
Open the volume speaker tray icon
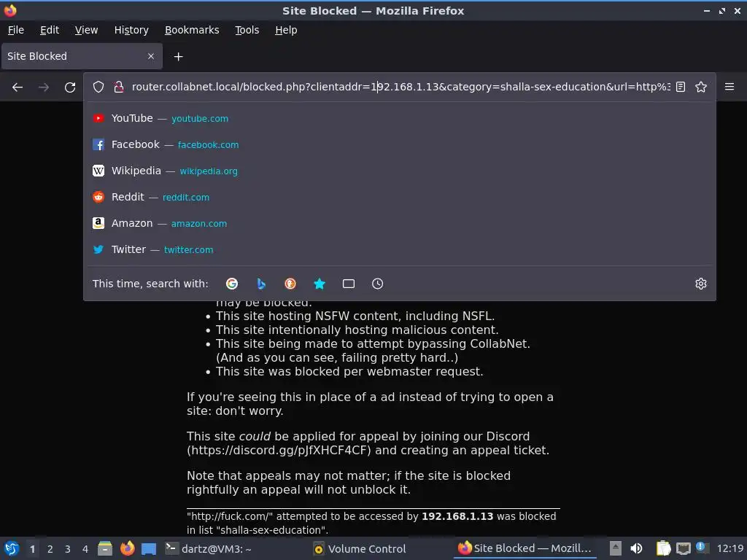636,548
